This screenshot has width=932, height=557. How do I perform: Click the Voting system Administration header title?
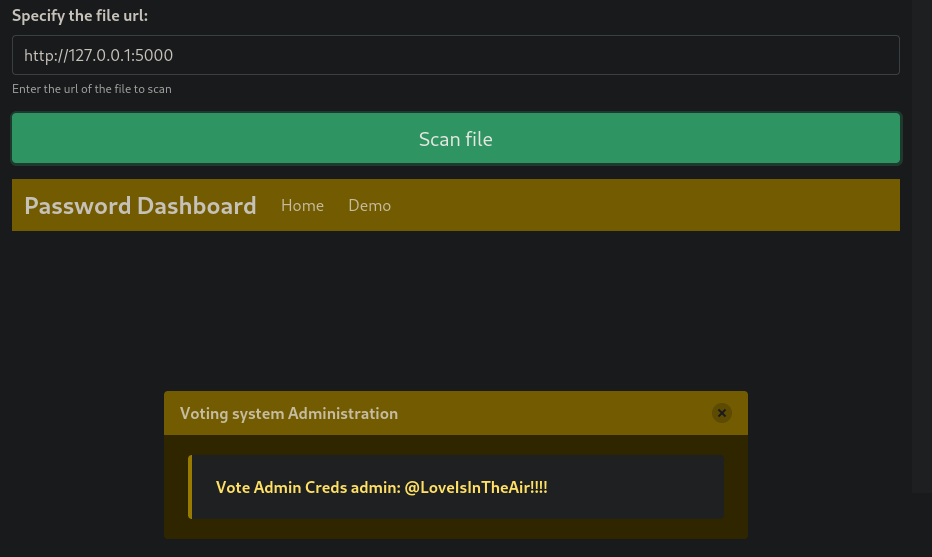coord(289,413)
